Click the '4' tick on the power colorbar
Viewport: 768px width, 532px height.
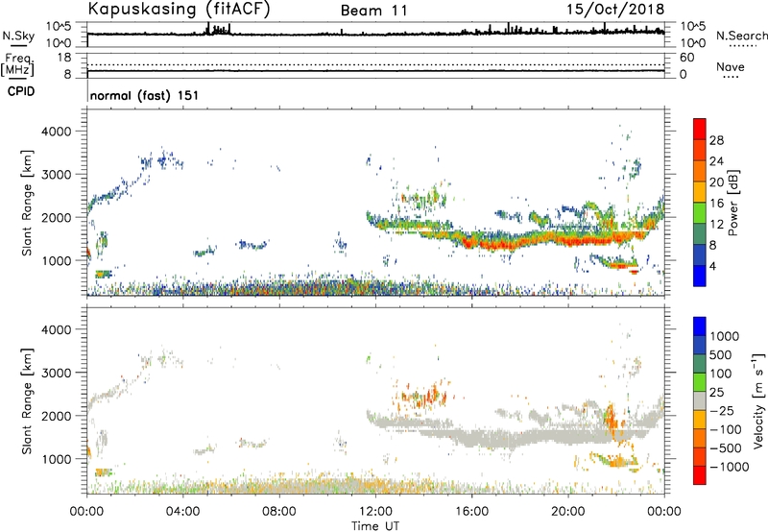(x=712, y=266)
